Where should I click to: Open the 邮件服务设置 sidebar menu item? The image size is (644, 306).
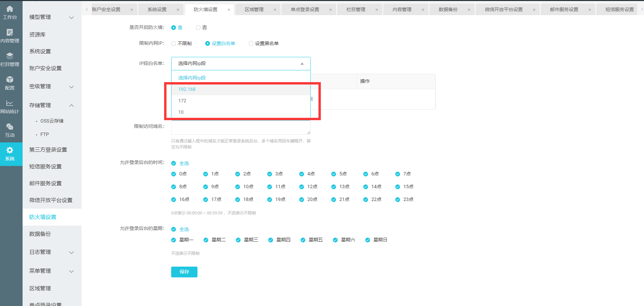point(45,183)
